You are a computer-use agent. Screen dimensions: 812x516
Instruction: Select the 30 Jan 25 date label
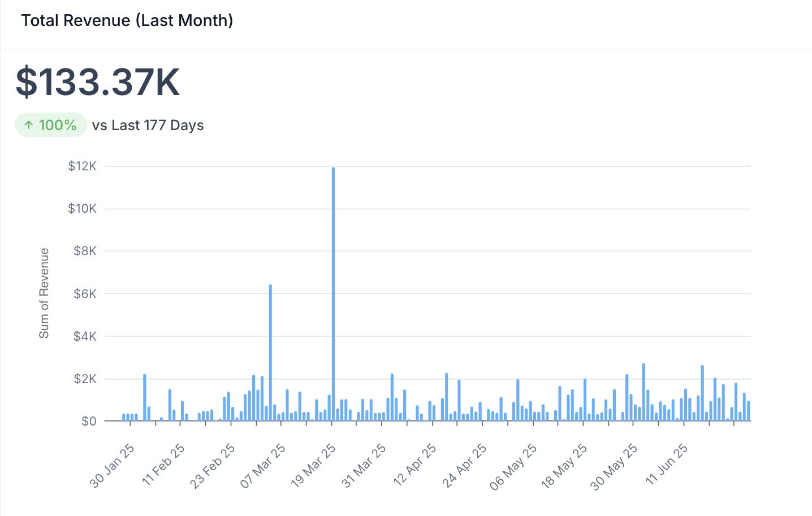click(x=113, y=466)
